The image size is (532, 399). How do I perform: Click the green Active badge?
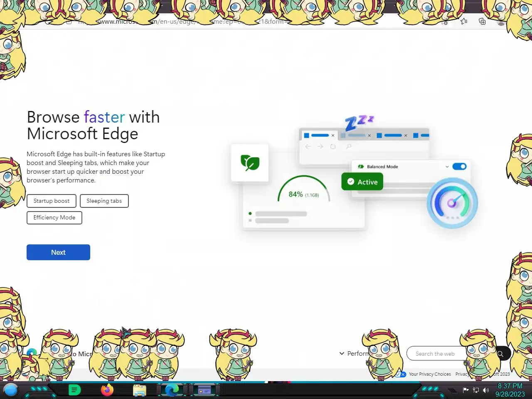pyautogui.click(x=362, y=182)
